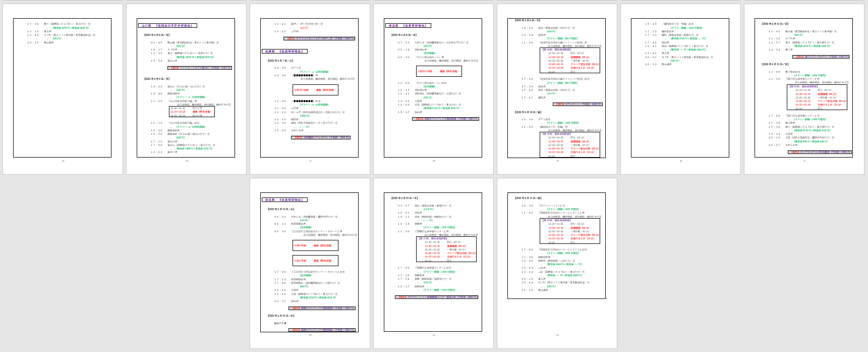This screenshot has width=868, height=352.
Task: Click the 【2023年2月15日/水】 date heading
Action: [281, 316]
